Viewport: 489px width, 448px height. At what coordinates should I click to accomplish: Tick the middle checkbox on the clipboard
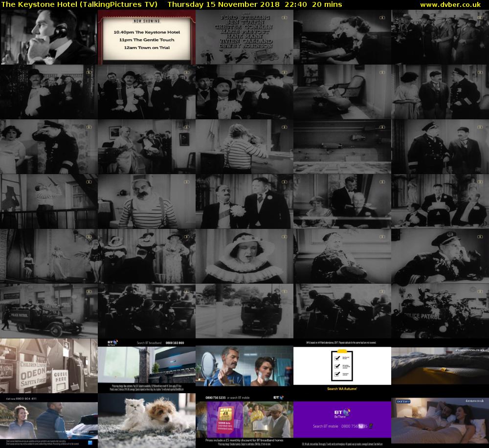pyautogui.click(x=336, y=366)
